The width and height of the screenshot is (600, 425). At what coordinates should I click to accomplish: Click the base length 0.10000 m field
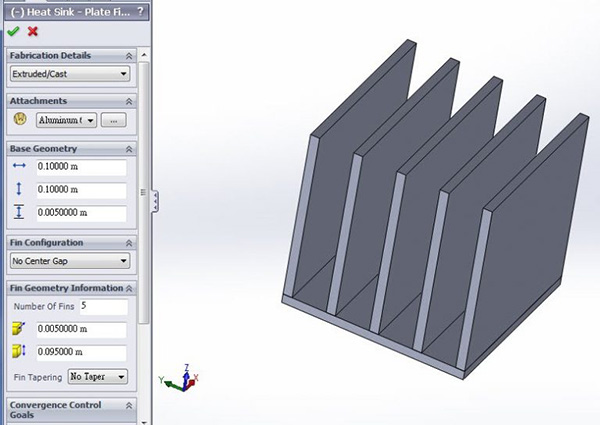pyautogui.click(x=82, y=190)
